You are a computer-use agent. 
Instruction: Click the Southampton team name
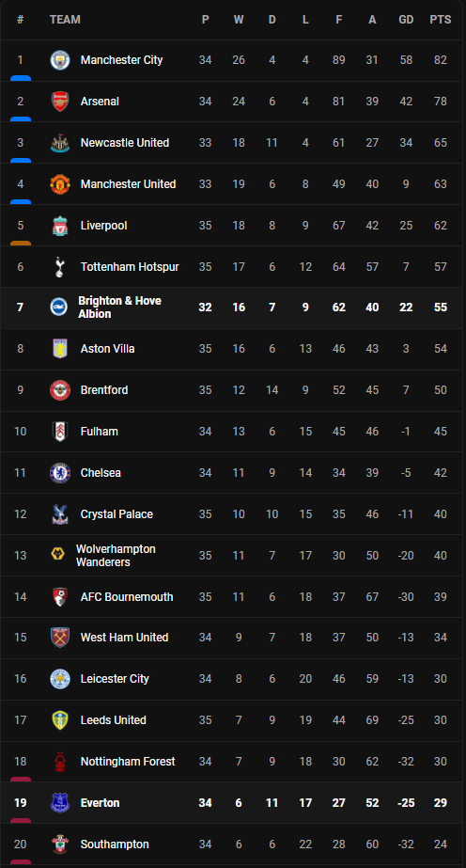115,844
